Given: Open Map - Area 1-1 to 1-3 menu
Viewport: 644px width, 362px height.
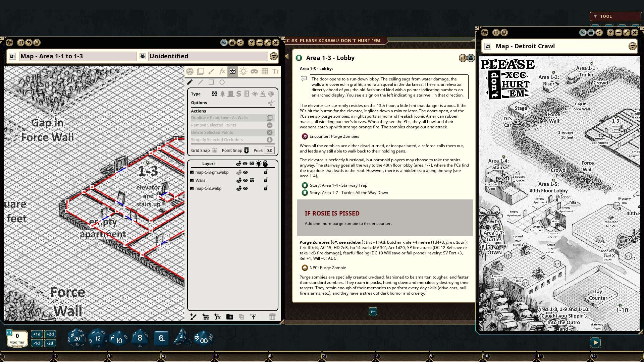Looking at the screenshot, I should click(274, 56).
